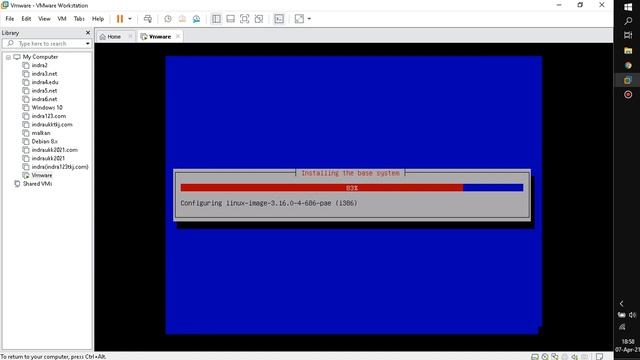
Task: Click the Send Ctrl+Alt+Del toolbar icon
Action: [x=148, y=19]
